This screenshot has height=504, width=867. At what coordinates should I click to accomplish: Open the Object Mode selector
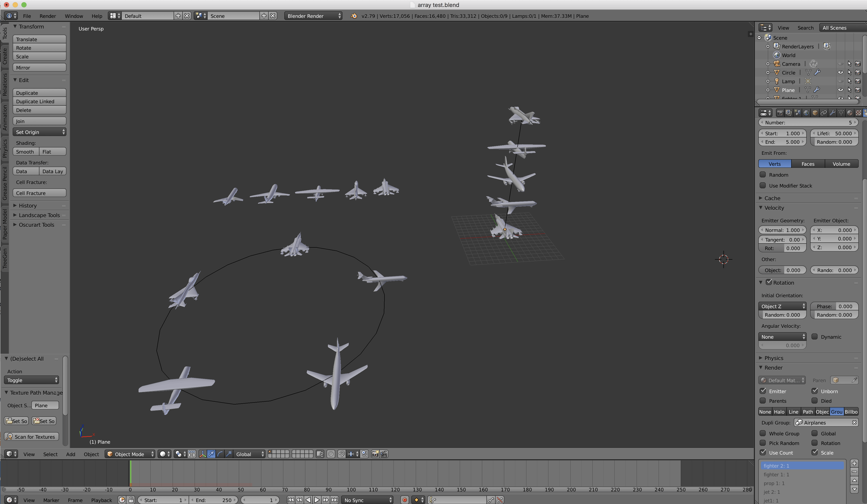(x=130, y=454)
